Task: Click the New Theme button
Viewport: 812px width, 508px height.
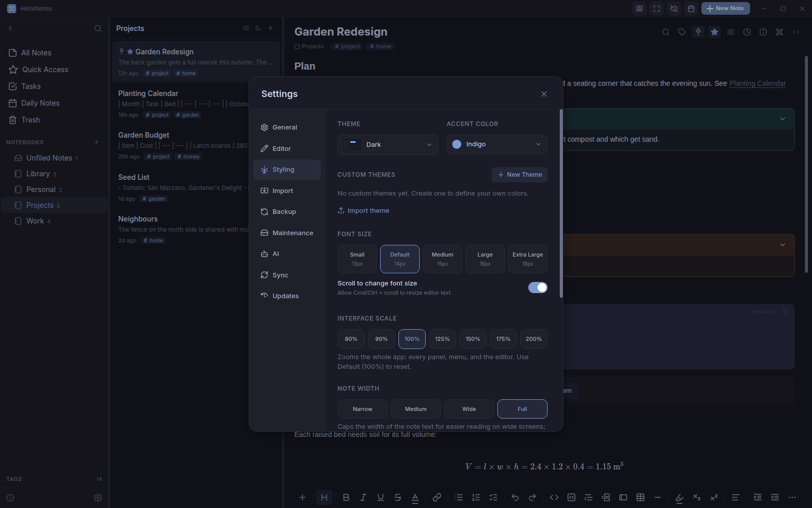Action: coord(520,175)
